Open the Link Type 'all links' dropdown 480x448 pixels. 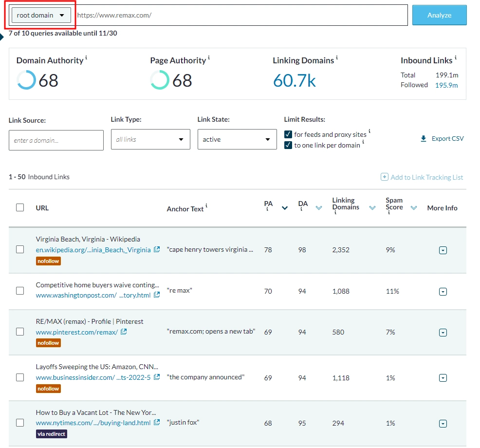point(150,139)
